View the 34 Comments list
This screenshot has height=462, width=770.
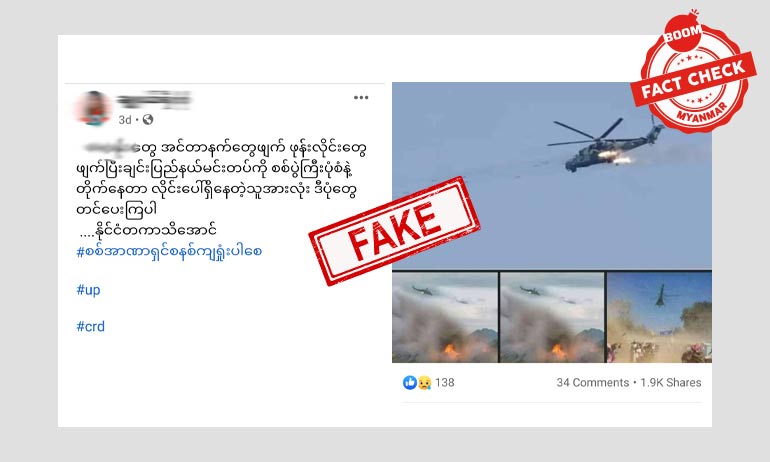click(x=593, y=382)
